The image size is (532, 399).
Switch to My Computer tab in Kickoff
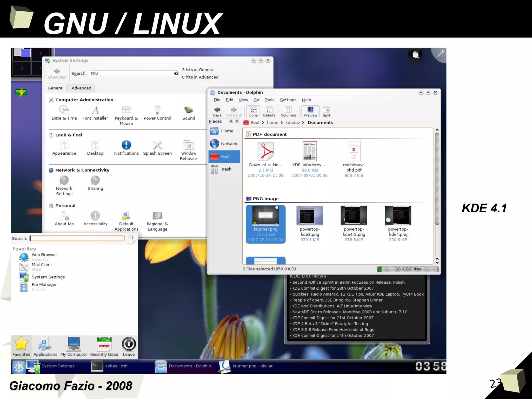[x=74, y=347]
